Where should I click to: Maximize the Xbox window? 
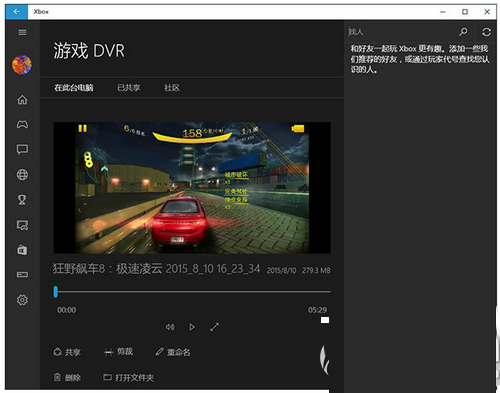(x=465, y=12)
